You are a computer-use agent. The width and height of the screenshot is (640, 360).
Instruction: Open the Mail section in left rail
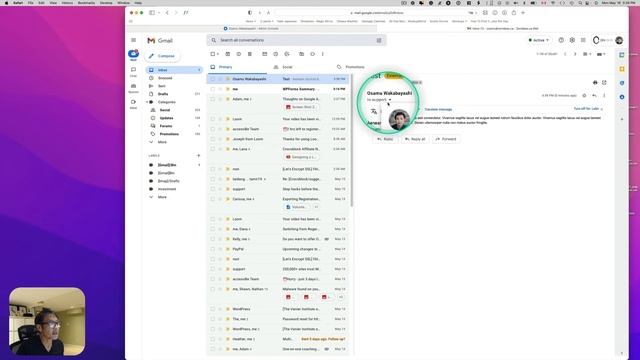pos(133,55)
